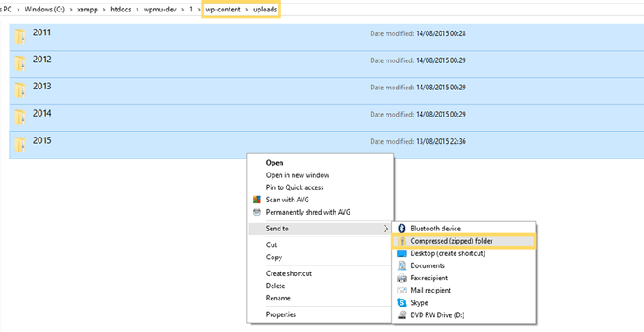Choose Cut from the context menu

pyautogui.click(x=272, y=244)
